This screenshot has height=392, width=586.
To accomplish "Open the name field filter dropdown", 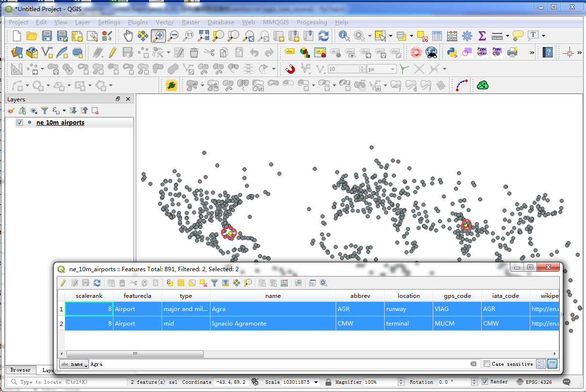I will pos(74,364).
